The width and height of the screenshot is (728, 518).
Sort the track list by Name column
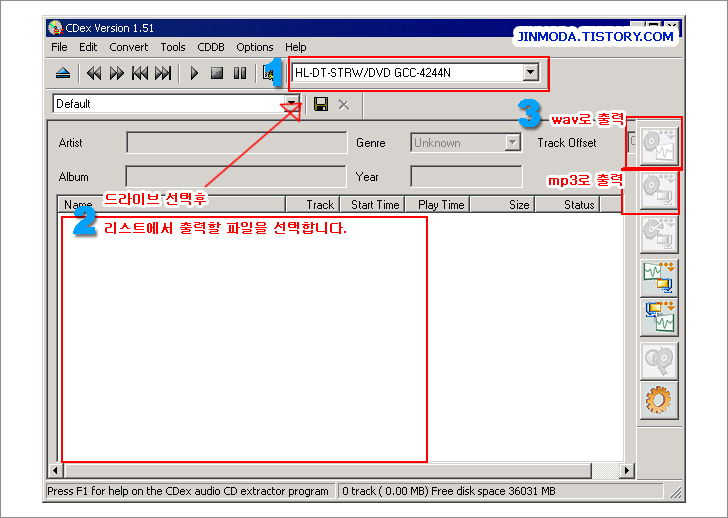171,204
